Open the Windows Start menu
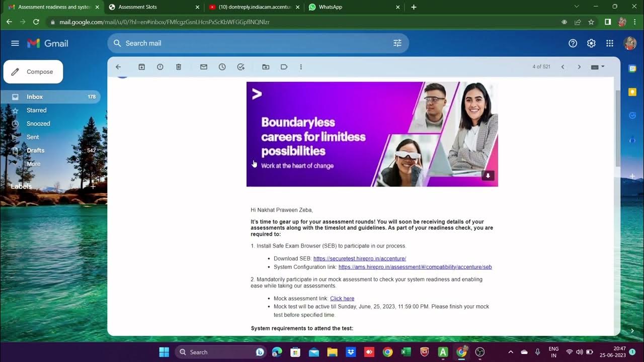The image size is (644, 362). [x=164, y=352]
